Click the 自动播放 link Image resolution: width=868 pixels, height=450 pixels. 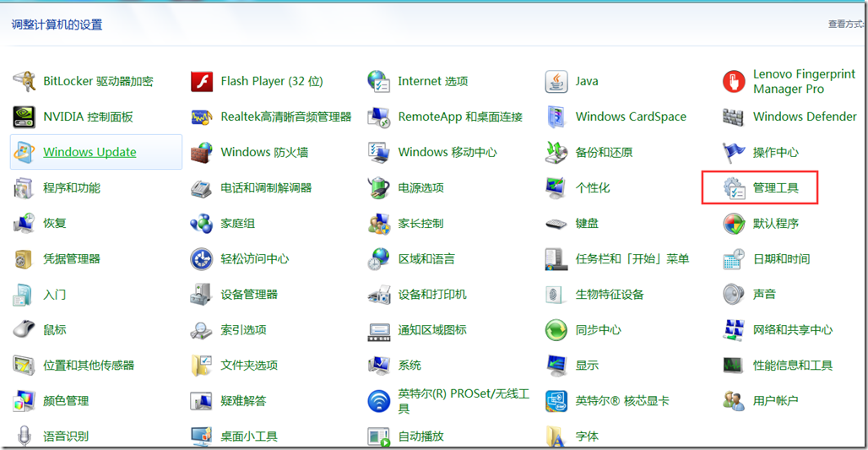click(x=421, y=436)
